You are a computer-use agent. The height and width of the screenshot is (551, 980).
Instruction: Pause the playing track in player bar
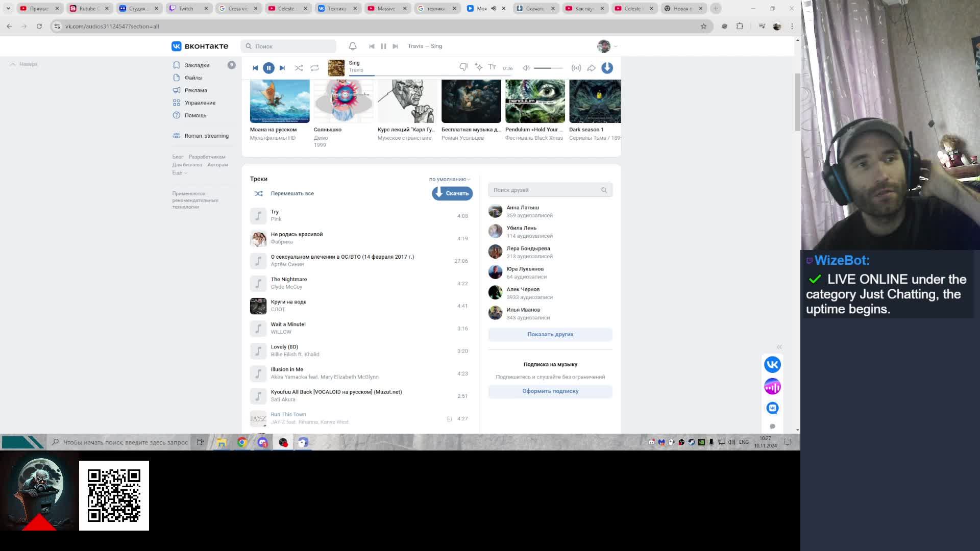pos(268,68)
